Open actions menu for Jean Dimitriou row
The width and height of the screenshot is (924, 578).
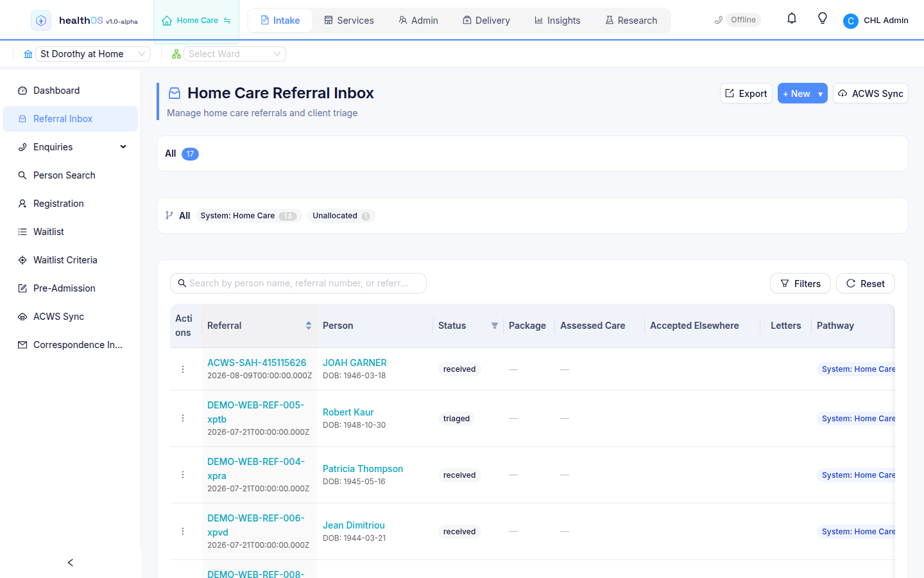[x=183, y=531]
